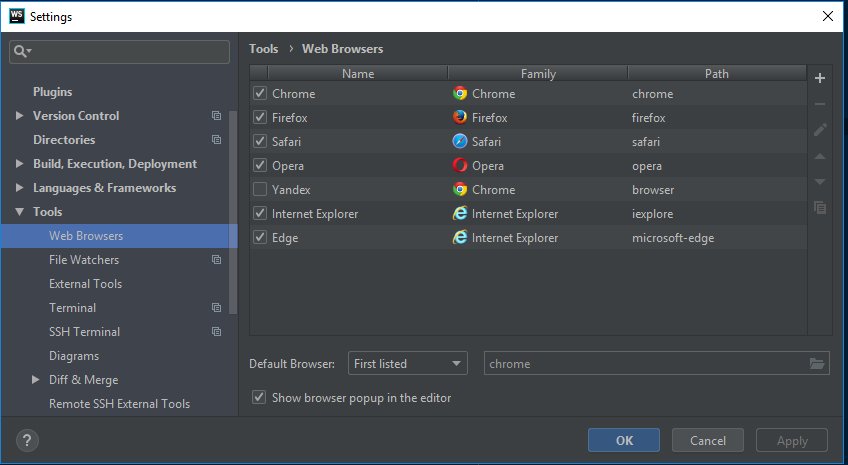The image size is (848, 465).
Task: Expand the Diff & Merge node
Action: pyautogui.click(x=35, y=380)
